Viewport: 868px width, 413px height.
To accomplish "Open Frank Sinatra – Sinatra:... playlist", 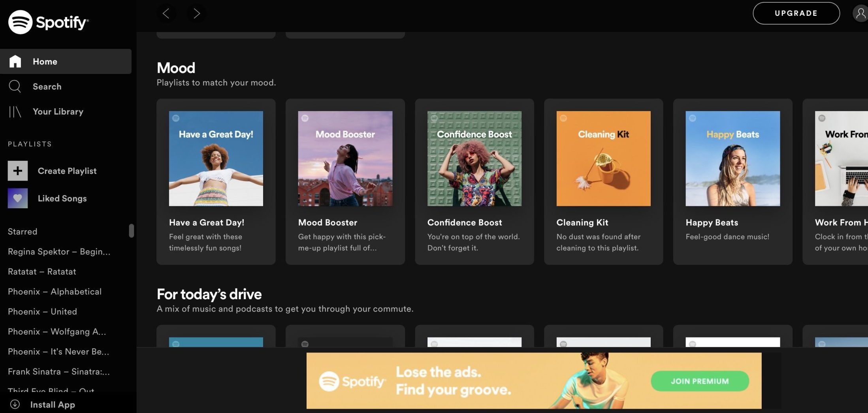I will pyautogui.click(x=59, y=372).
